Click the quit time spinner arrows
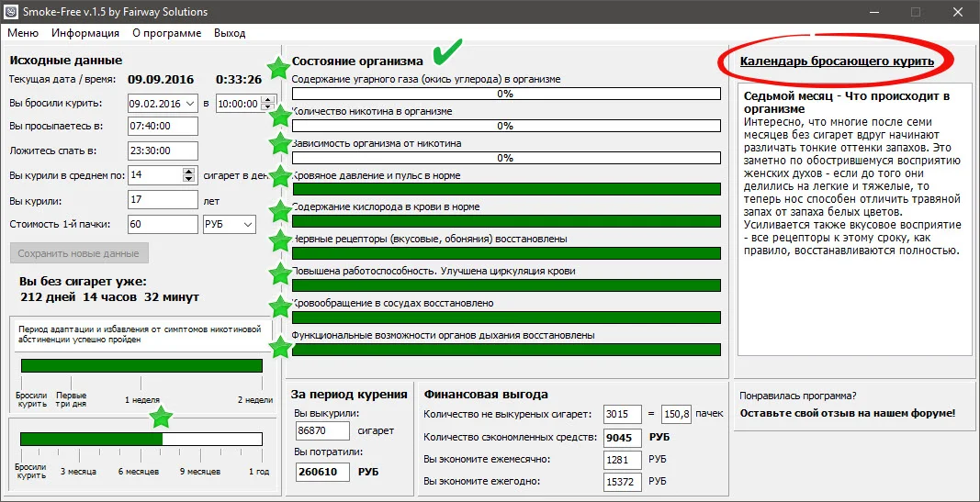Viewport: 980px width, 502px height. point(268,104)
